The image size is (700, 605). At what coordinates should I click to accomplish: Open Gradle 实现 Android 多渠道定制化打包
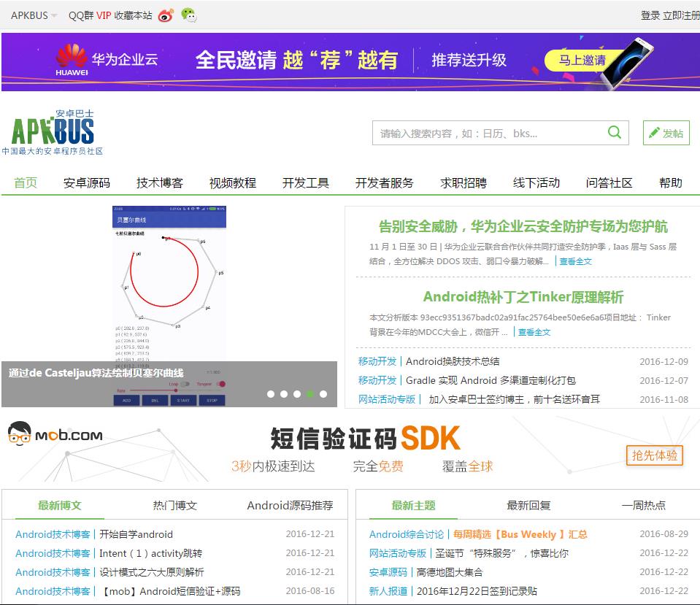(x=491, y=380)
